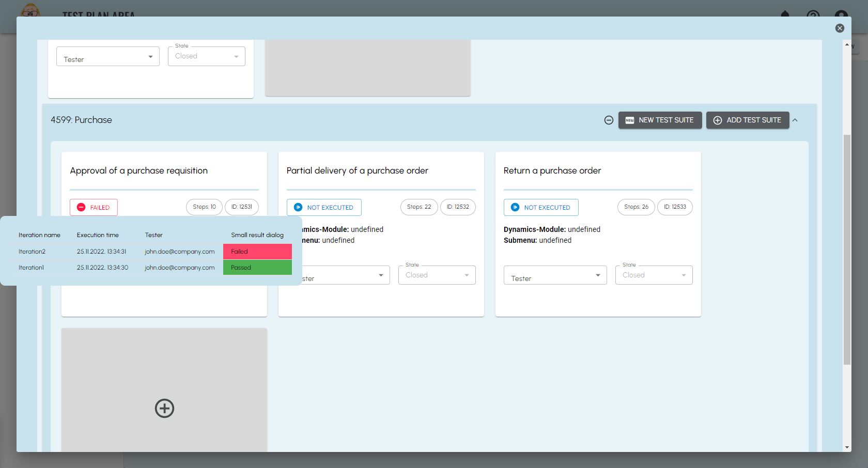Click the red Failed result for Iteration2
The height and width of the screenshot is (468, 868).
tap(257, 252)
